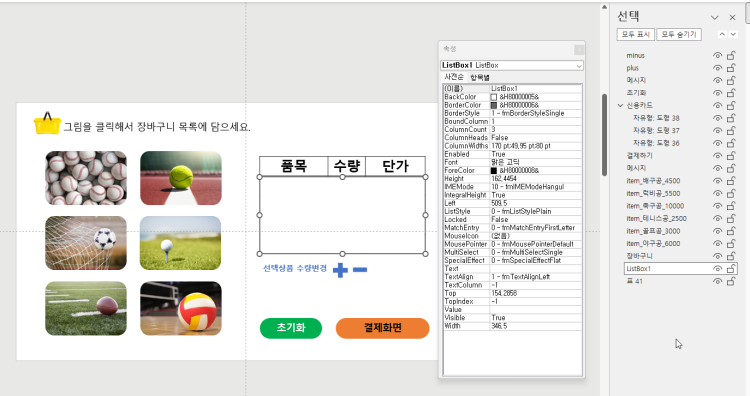Click the yellow shopping basket icon
Screen dimensions: 750x396
click(x=47, y=123)
